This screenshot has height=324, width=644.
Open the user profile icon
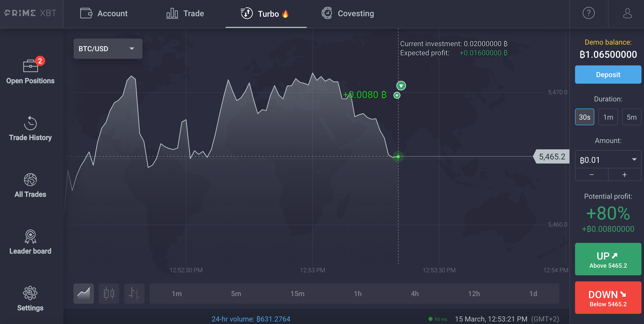pyautogui.click(x=627, y=13)
